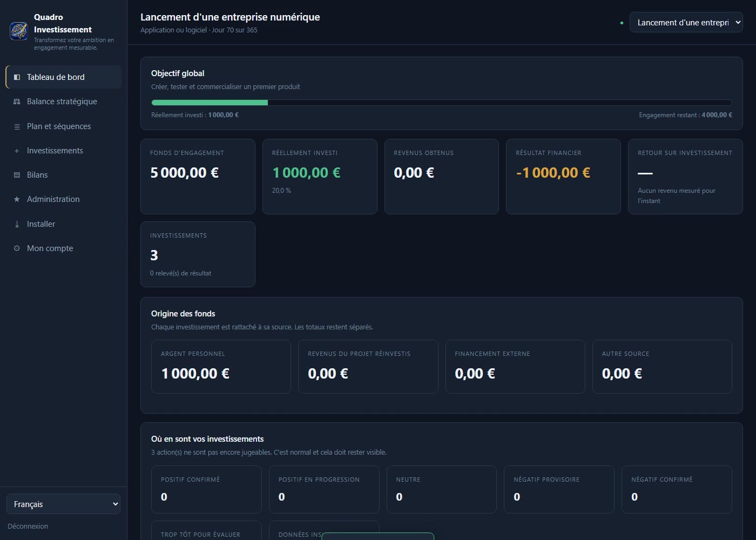Click the Investissements count card showing 3
Image resolution: width=756 pixels, height=540 pixels.
198,254
